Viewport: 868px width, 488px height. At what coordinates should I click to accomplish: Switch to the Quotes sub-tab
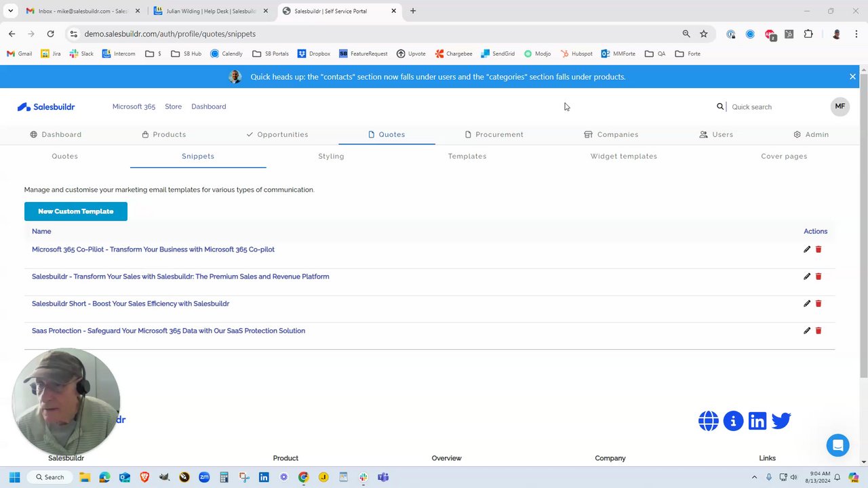tap(65, 157)
